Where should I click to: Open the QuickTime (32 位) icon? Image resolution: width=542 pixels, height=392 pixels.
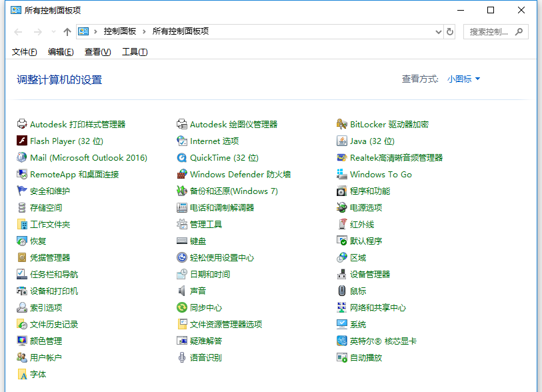[x=182, y=157]
